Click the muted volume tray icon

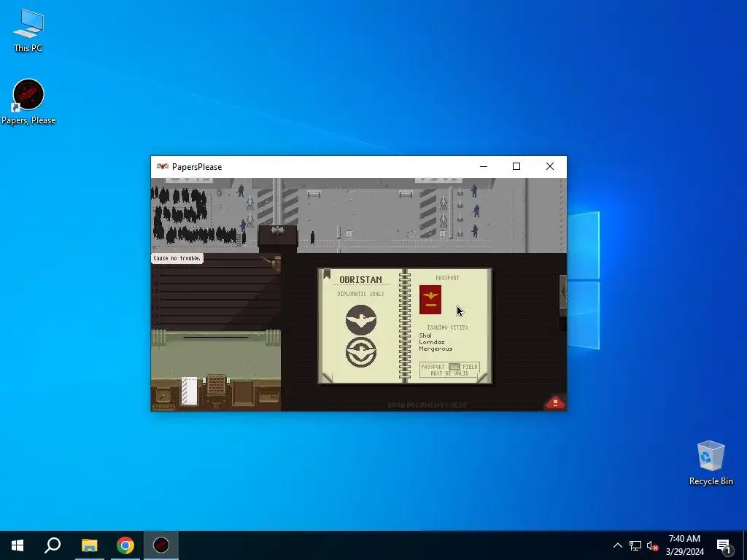coord(652,545)
